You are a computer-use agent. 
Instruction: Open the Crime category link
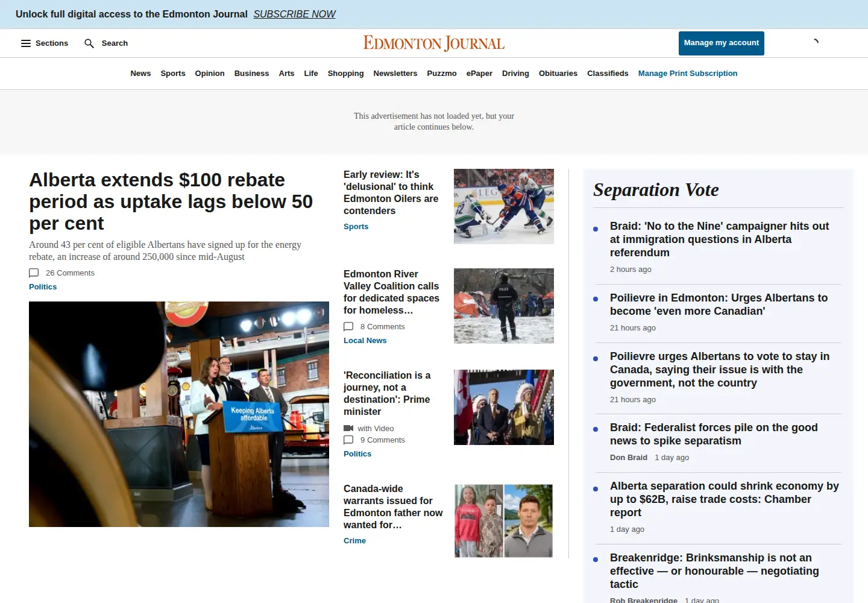[354, 541]
